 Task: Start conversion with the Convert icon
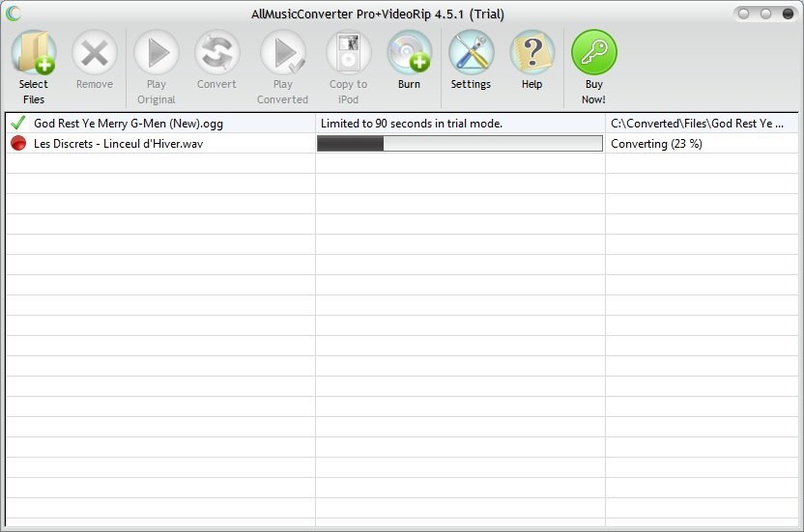(x=216, y=53)
